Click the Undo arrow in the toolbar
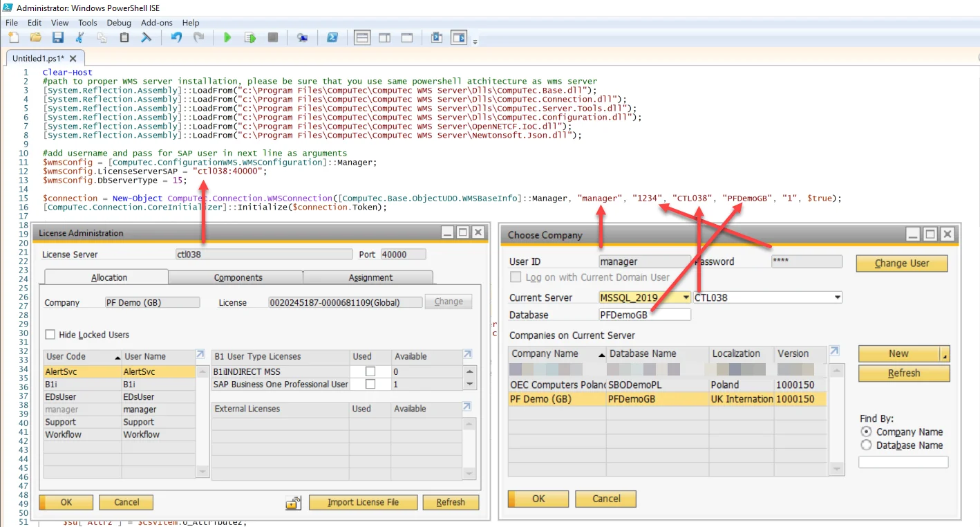This screenshot has height=527, width=980. pos(176,38)
